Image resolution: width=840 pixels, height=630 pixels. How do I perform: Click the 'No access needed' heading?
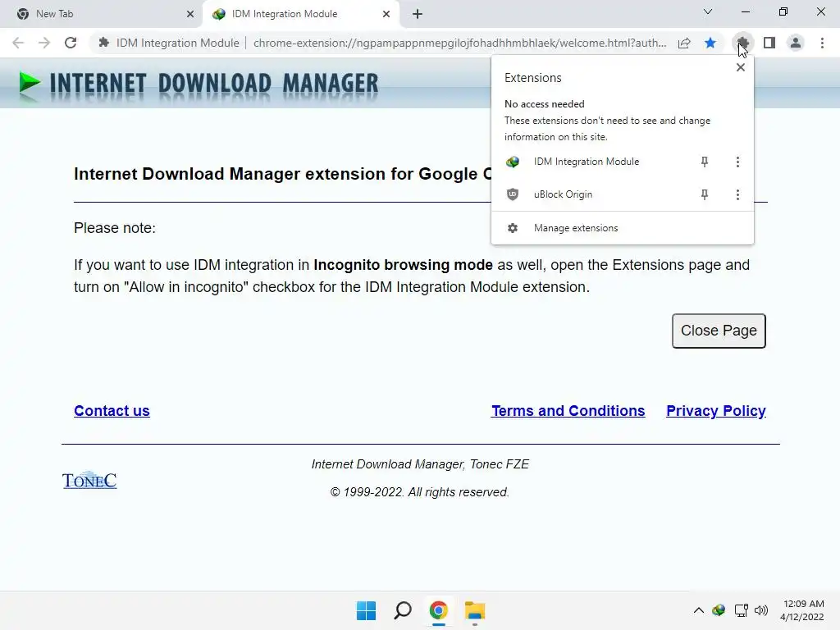click(545, 104)
